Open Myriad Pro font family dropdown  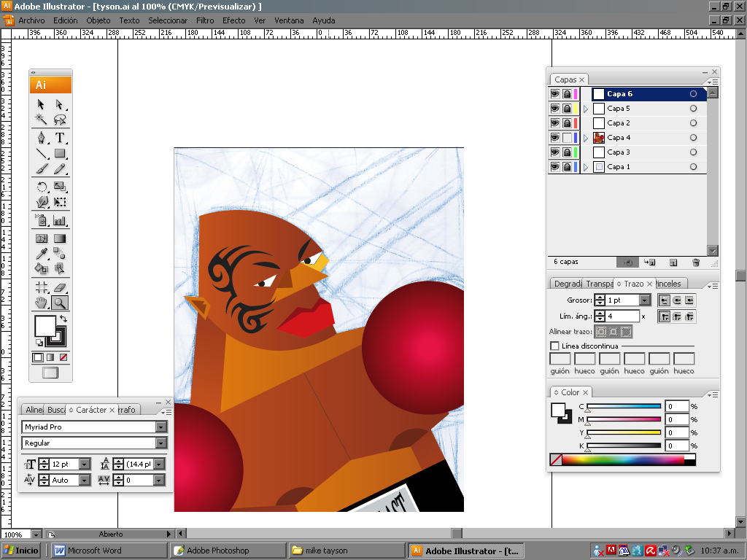[161, 427]
